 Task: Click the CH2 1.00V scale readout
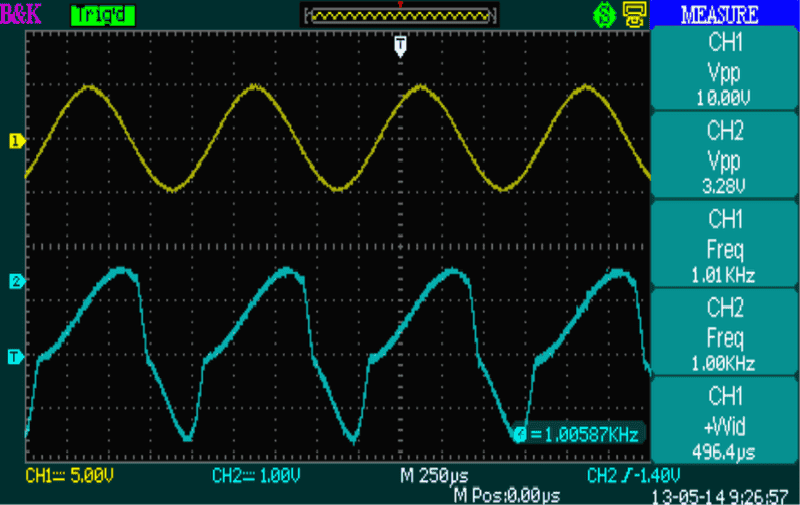coord(256,476)
